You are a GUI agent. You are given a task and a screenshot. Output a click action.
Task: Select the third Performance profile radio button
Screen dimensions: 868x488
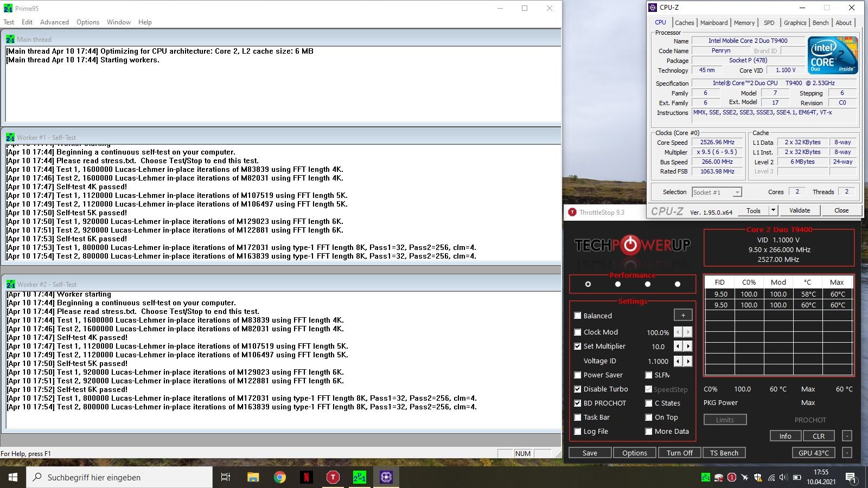coord(647,284)
